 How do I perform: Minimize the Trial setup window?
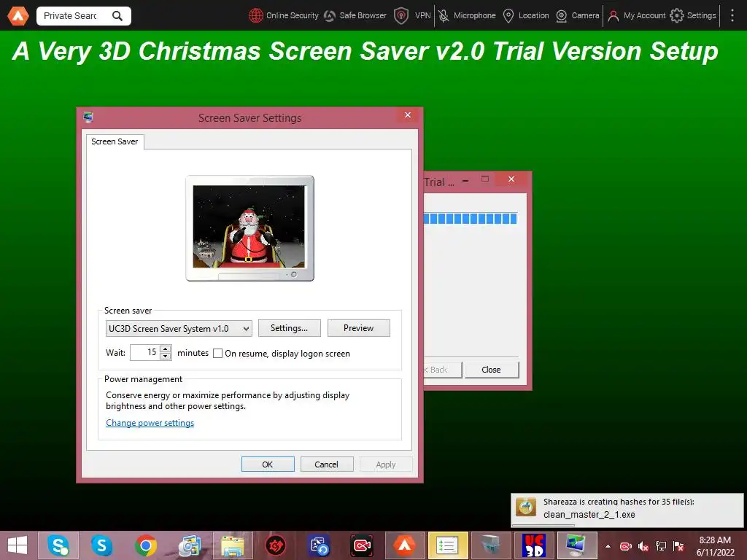(465, 181)
